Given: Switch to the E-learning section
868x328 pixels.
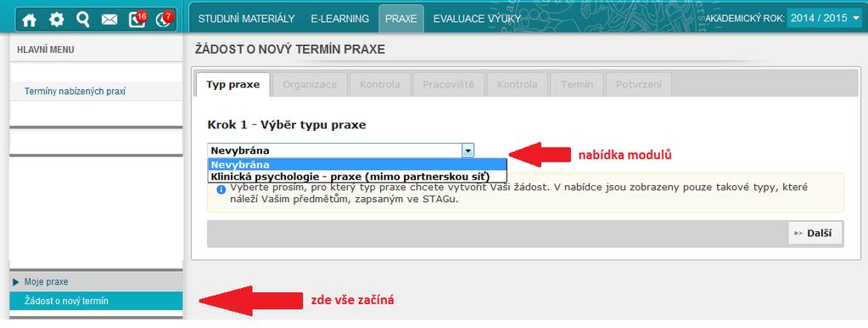Looking at the screenshot, I should click(340, 19).
